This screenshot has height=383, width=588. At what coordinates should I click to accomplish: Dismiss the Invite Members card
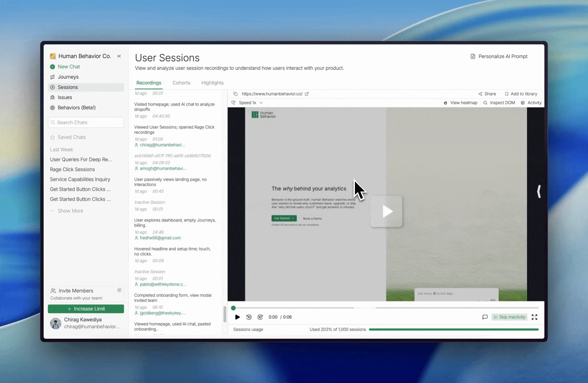click(119, 290)
